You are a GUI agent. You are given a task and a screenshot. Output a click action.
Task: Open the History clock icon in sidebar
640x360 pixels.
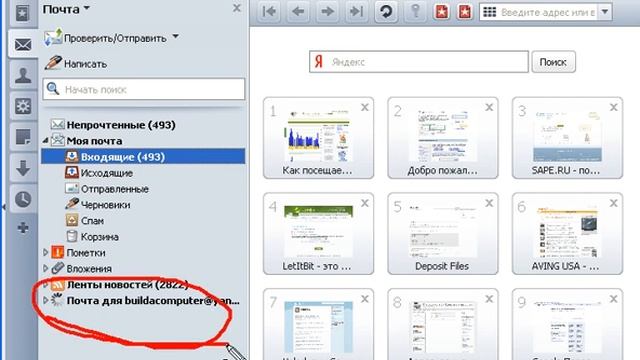(x=23, y=199)
